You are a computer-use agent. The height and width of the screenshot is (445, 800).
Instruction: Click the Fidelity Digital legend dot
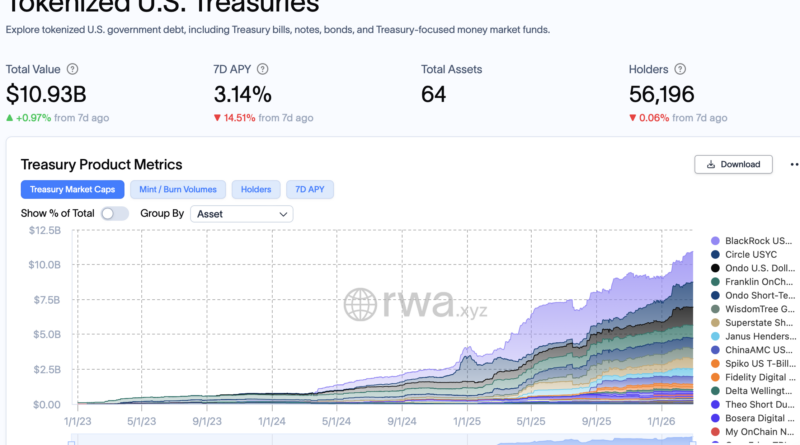[715, 377]
